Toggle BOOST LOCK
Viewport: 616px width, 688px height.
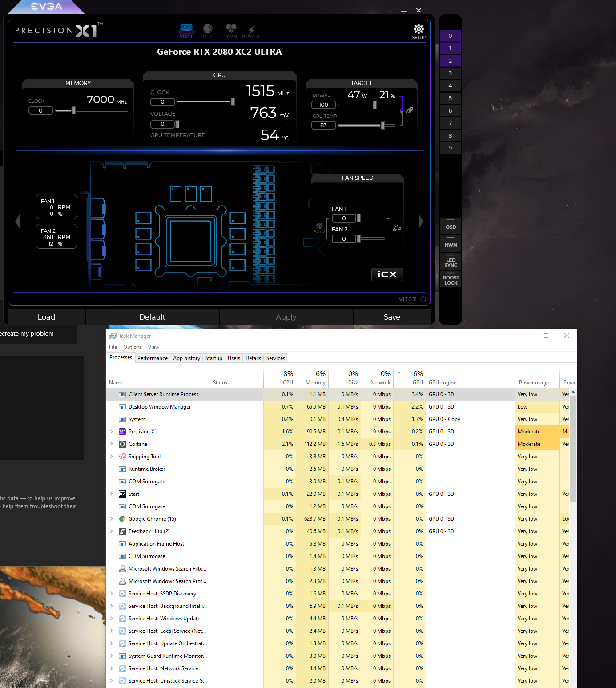click(x=451, y=280)
